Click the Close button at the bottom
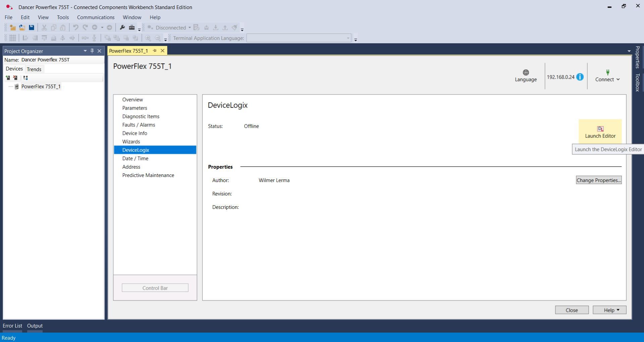The height and width of the screenshot is (342, 644). coord(572,310)
